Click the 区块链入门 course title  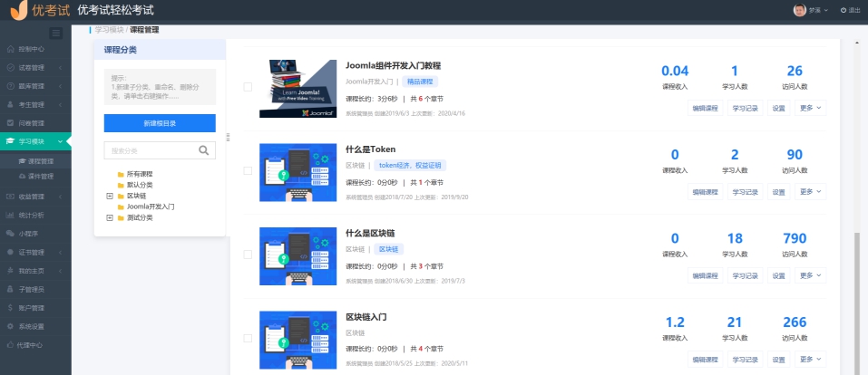tap(366, 317)
